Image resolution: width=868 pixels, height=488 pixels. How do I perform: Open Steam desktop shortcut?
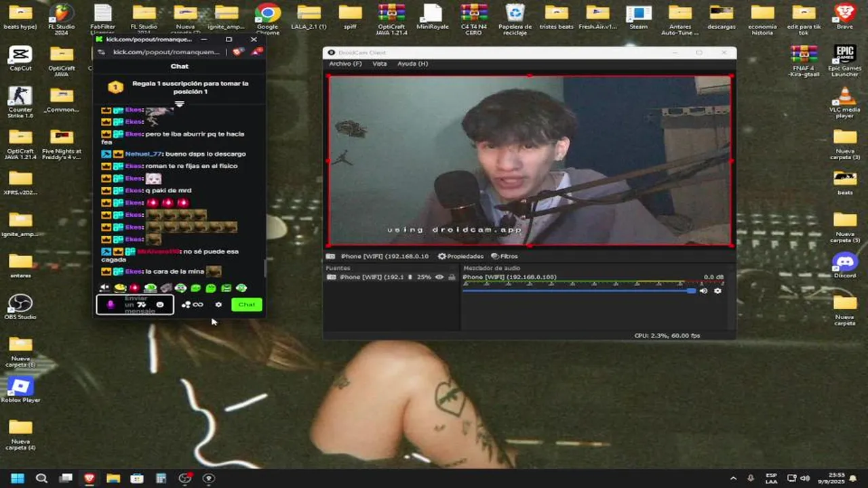tap(639, 18)
